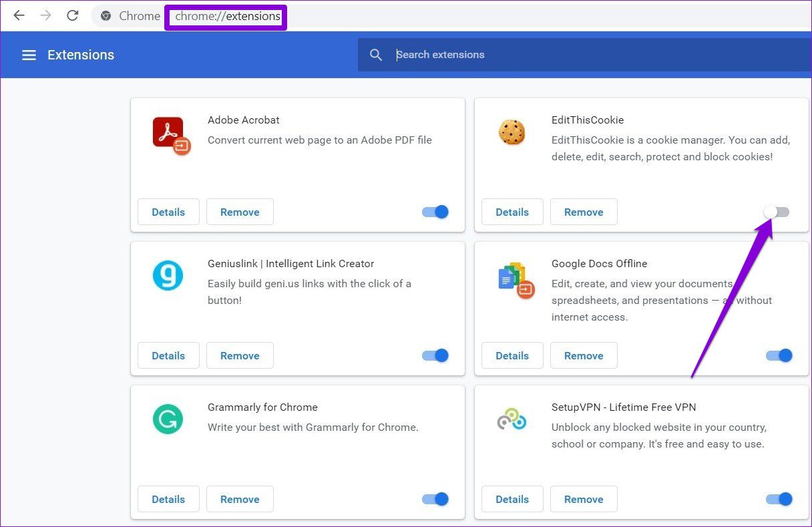Image resolution: width=812 pixels, height=527 pixels.
Task: Click the SetupVPN extension icon
Action: (x=512, y=419)
